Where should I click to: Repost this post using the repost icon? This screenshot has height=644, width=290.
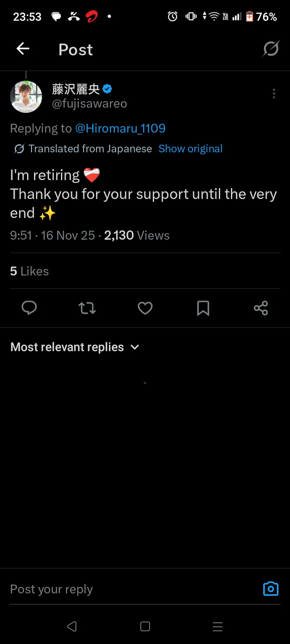click(x=87, y=308)
